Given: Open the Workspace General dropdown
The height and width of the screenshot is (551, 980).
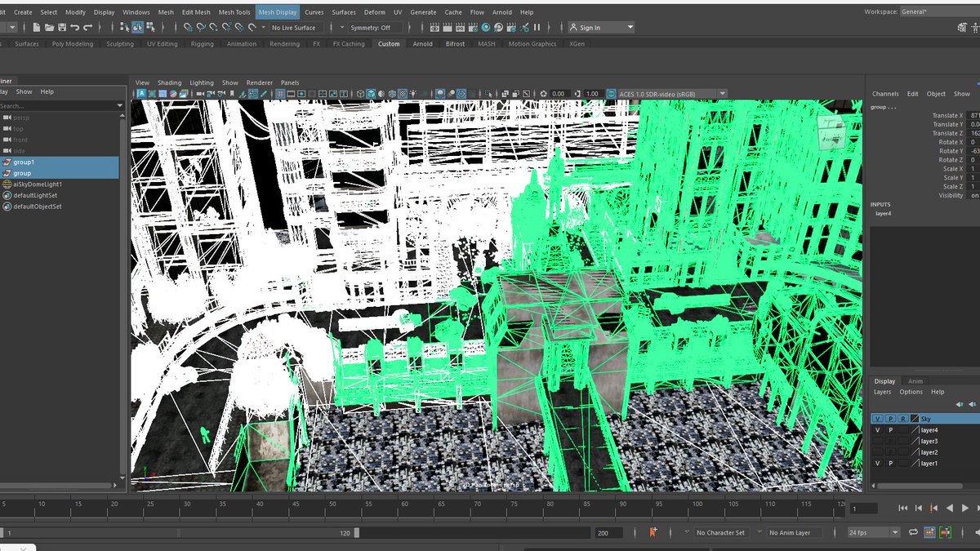Looking at the screenshot, I should (x=939, y=11).
